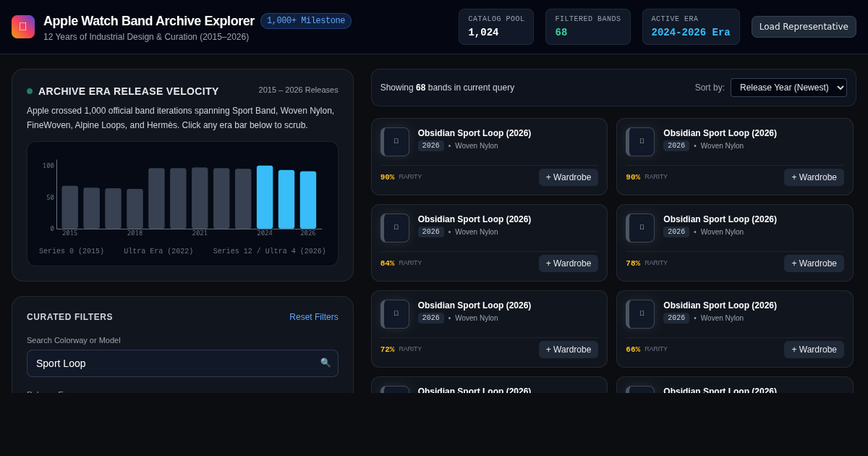Open the band thumbnail on the 72% rarity card
This screenshot has height=456, width=868.
395,314
